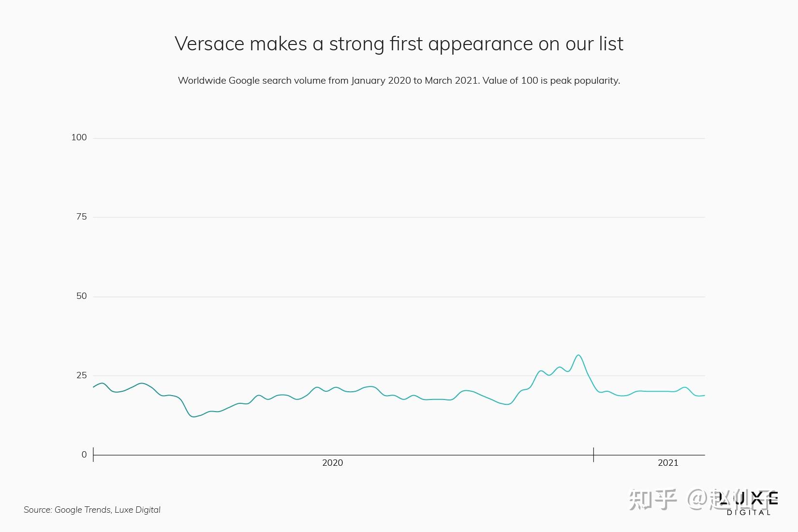Image resolution: width=798 pixels, height=532 pixels.
Task: Click the 100 y-axis label
Action: pyautogui.click(x=79, y=137)
